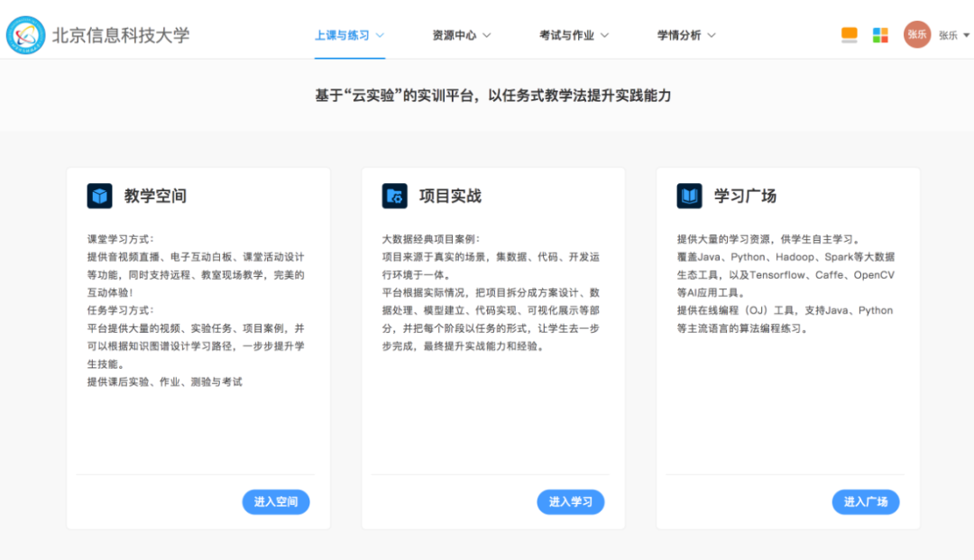Click the book icon beside 学习广场
The width and height of the screenshot is (974, 560).
click(x=689, y=196)
